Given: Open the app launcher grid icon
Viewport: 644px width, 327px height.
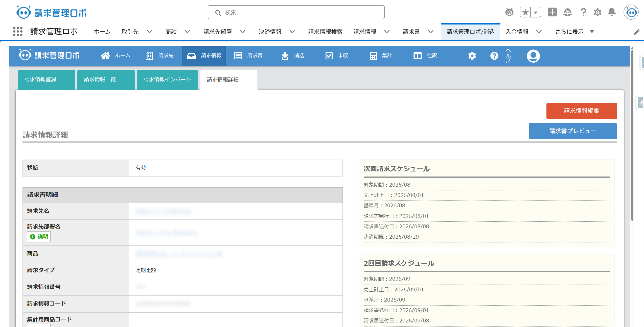Looking at the screenshot, I should click(18, 32).
